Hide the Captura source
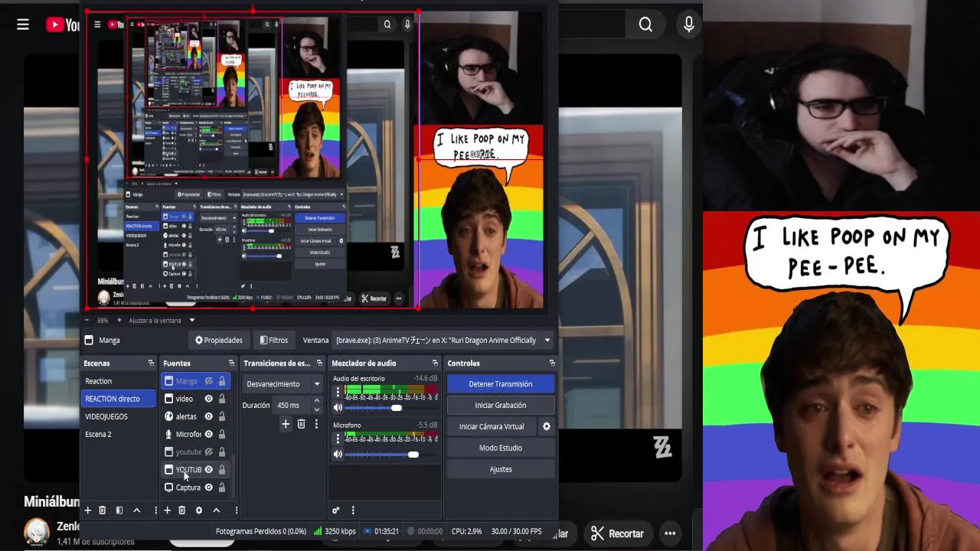Viewport: 980px width, 551px height. click(x=208, y=487)
